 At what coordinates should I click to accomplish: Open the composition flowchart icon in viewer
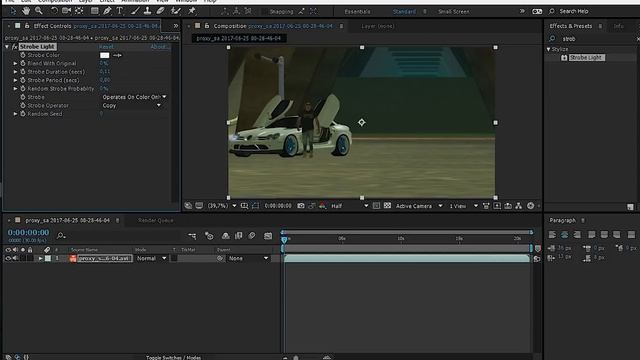click(518, 206)
